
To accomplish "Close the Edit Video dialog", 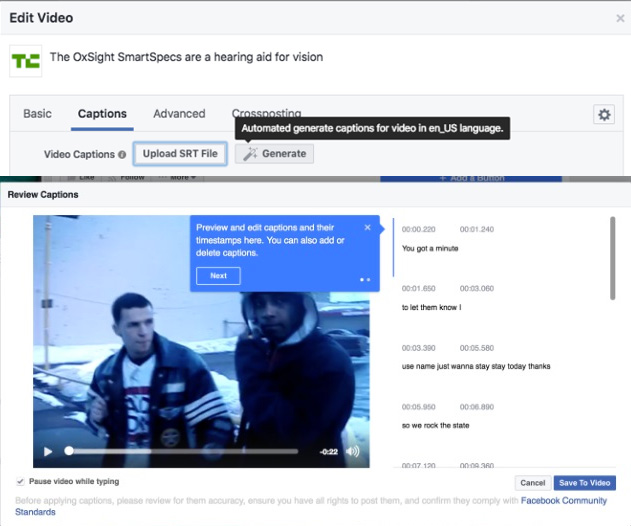I will [x=620, y=18].
